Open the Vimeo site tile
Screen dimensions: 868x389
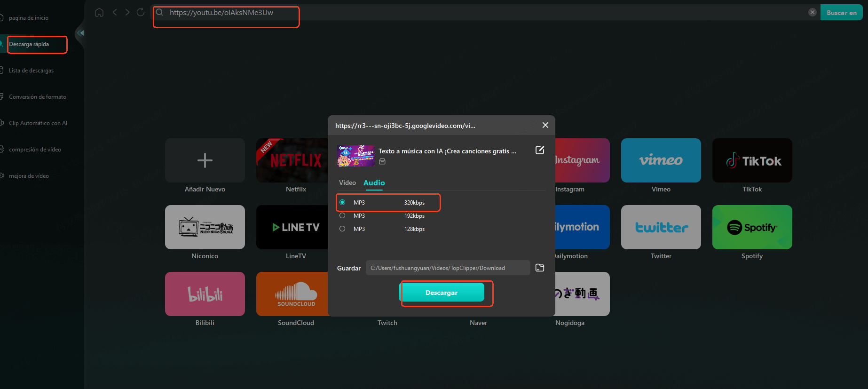[661, 160]
